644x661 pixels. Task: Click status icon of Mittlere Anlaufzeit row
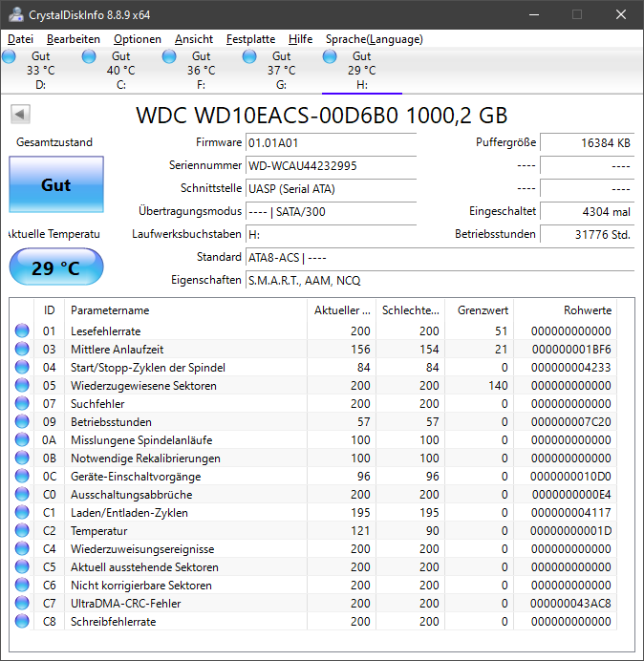click(x=22, y=349)
